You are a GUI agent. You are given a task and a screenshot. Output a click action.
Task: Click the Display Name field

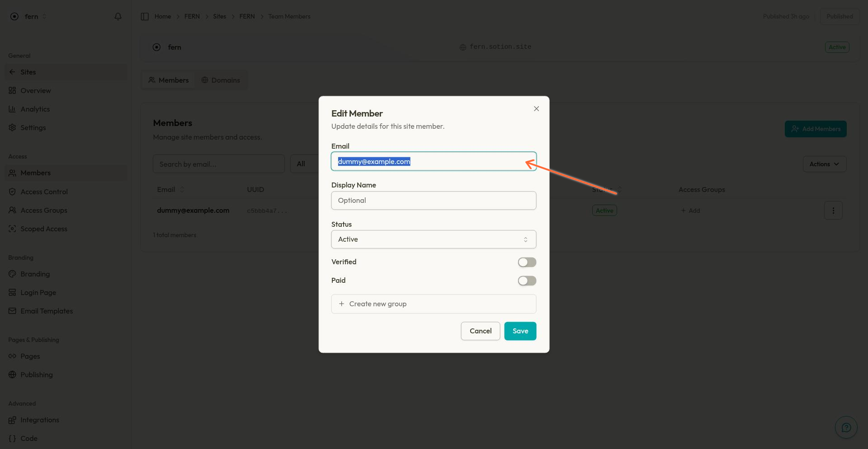[434, 201]
